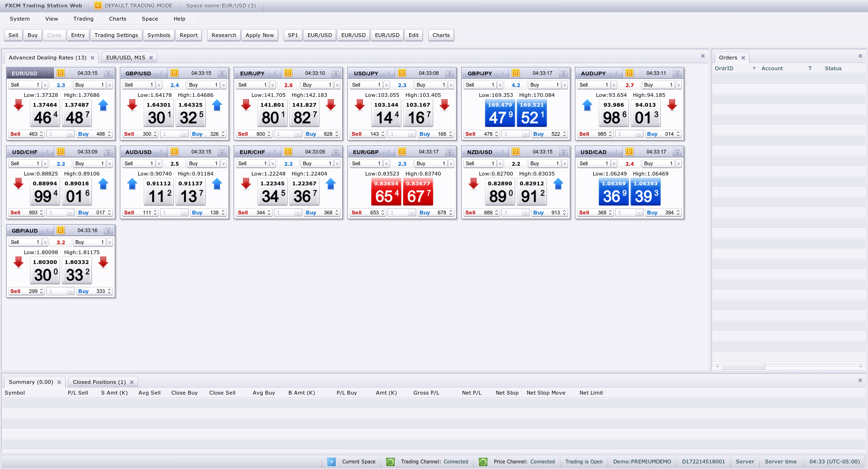Click the orange Default Trading Mode icon
868x469 pixels.
(x=98, y=6)
